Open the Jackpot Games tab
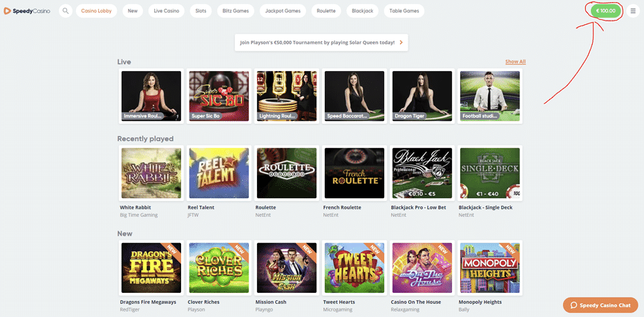 coord(283,11)
